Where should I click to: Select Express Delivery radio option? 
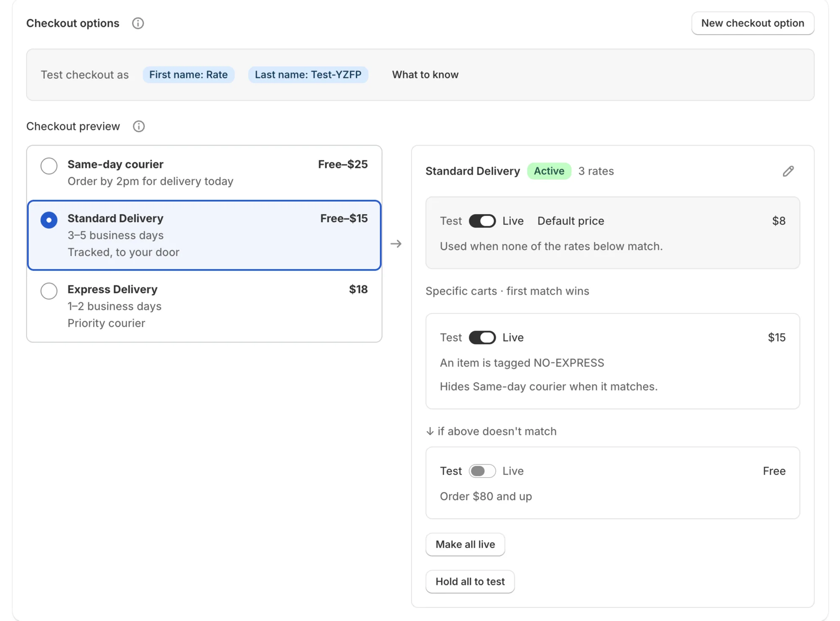click(x=49, y=291)
